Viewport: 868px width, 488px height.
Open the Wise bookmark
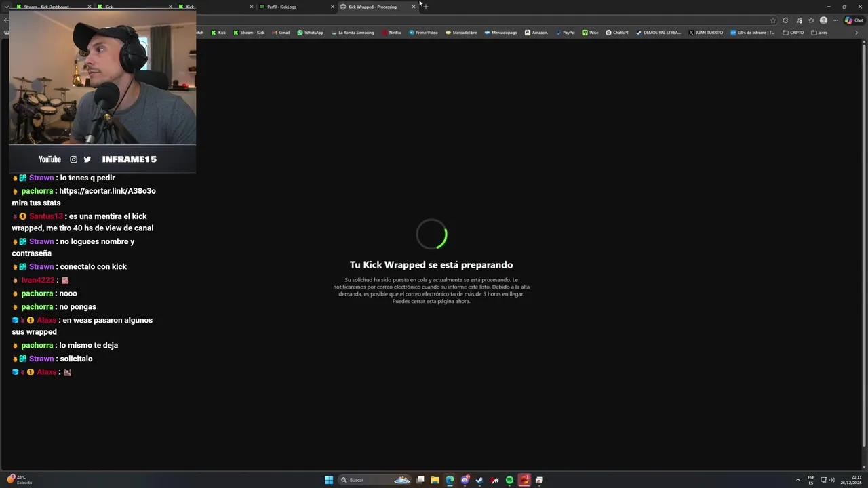click(590, 33)
